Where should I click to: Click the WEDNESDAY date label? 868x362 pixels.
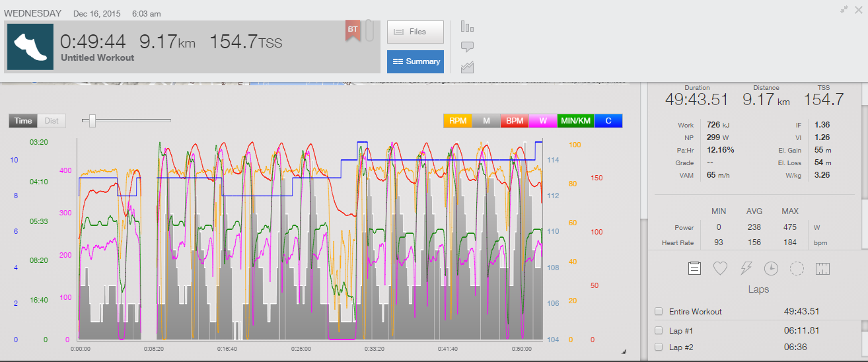[33, 13]
